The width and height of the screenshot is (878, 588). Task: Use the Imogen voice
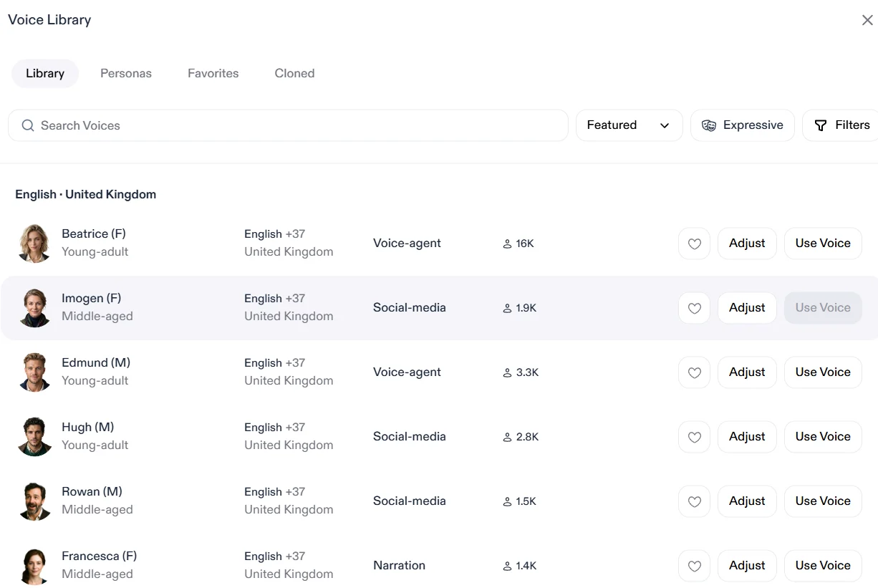pyautogui.click(x=823, y=308)
